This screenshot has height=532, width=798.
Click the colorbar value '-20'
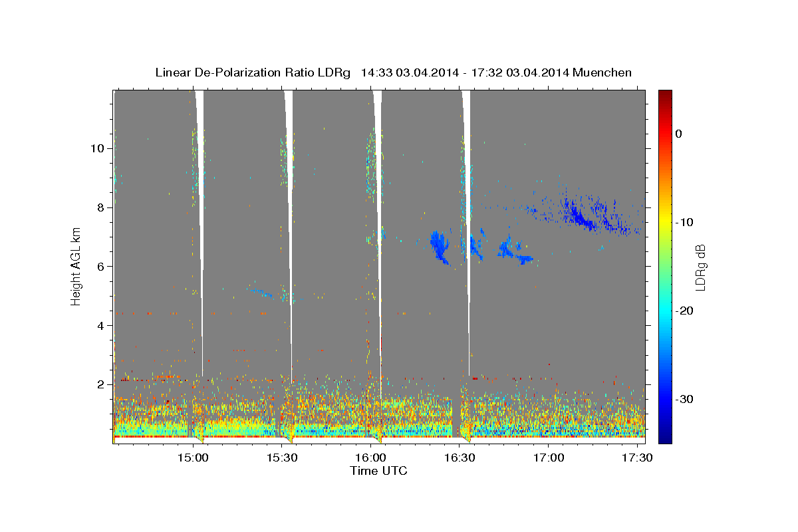tap(686, 311)
